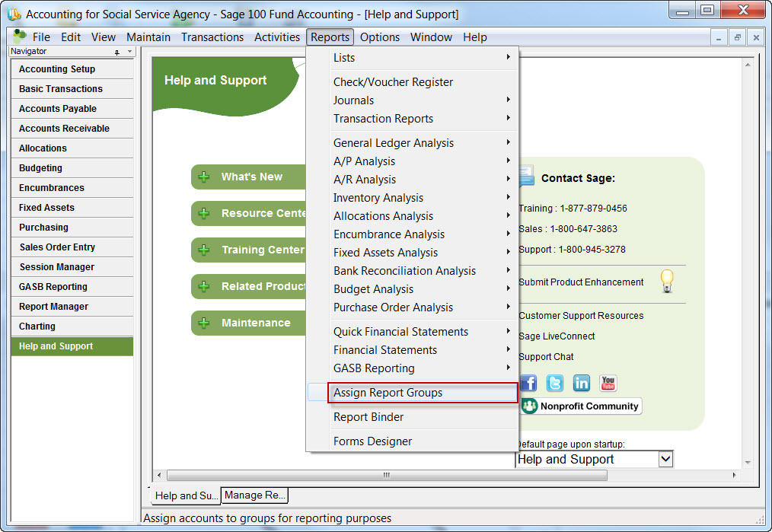772x532 pixels.
Task: Click the green plus beside What's New
Action: tap(204, 177)
